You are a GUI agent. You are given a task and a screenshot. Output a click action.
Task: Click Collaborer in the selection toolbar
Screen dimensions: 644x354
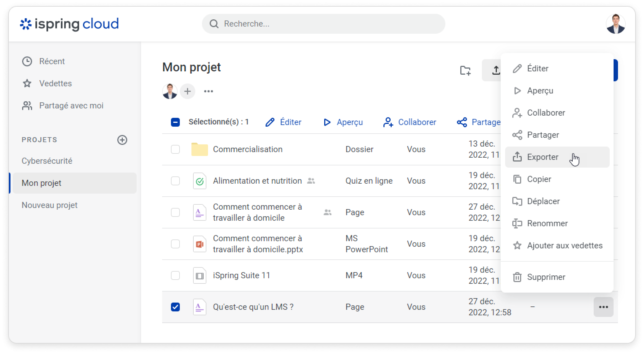tap(410, 122)
